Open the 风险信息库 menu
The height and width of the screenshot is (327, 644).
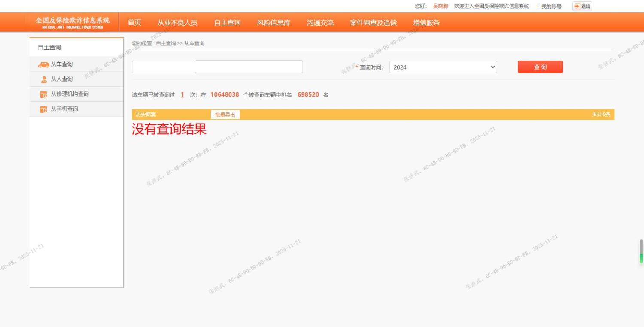(x=273, y=23)
